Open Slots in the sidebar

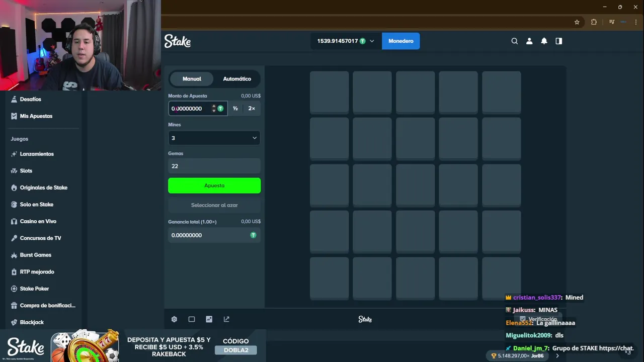pyautogui.click(x=26, y=171)
